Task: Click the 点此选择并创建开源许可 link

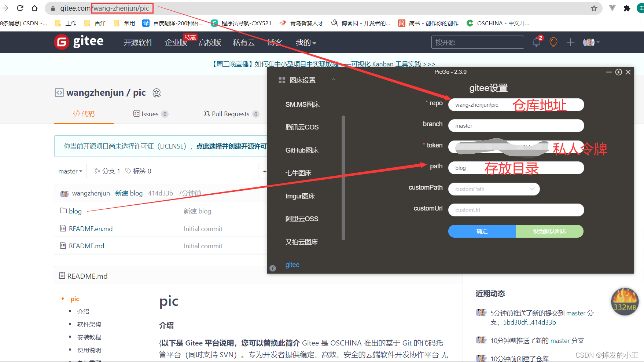Action: click(232, 146)
